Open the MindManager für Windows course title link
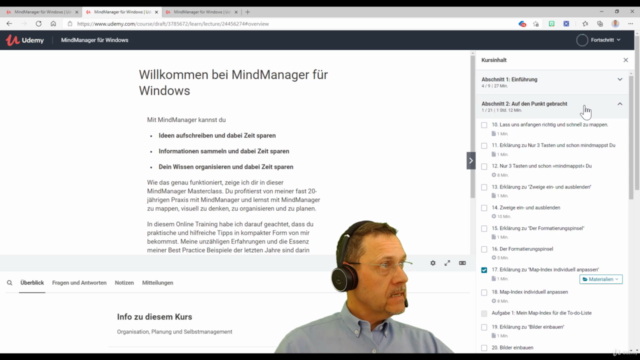This screenshot has width=640, height=360. (95, 40)
